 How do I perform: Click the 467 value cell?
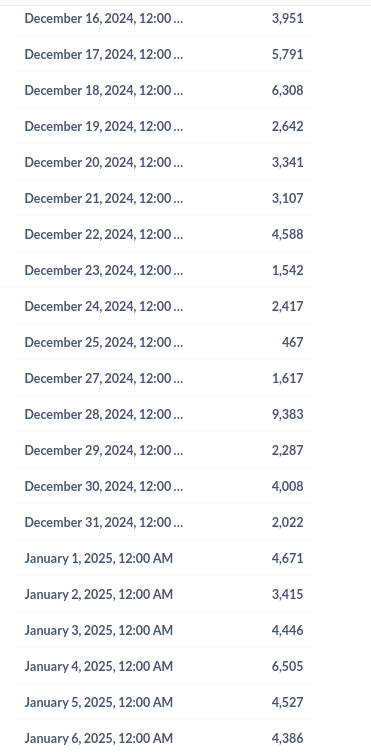coord(293,342)
